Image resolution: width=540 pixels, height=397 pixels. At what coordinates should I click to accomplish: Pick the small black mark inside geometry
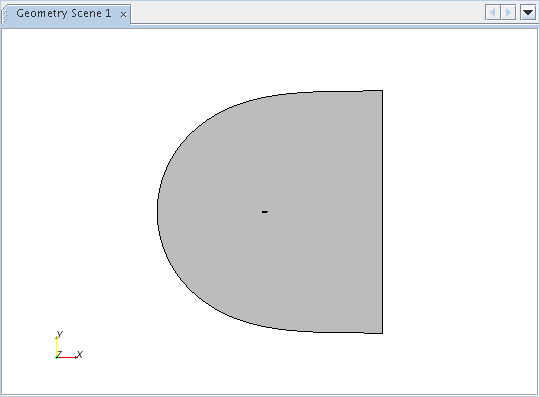coord(264,212)
